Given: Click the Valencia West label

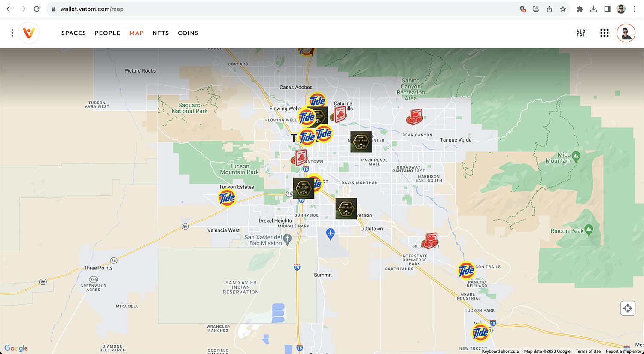Looking at the screenshot, I should pos(223,230).
